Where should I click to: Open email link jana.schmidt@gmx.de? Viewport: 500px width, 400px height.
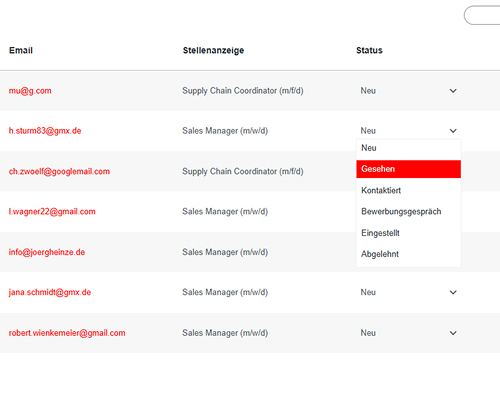coord(50,292)
